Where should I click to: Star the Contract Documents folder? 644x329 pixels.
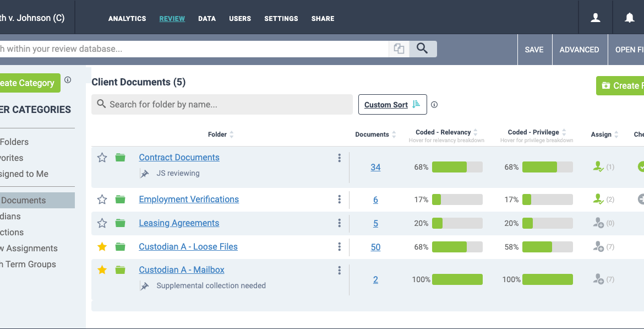pos(102,157)
